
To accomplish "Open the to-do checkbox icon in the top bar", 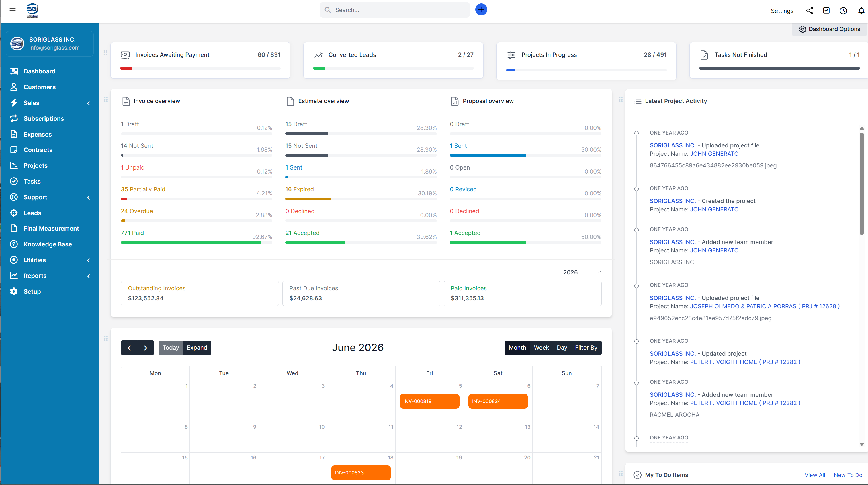I will point(826,11).
